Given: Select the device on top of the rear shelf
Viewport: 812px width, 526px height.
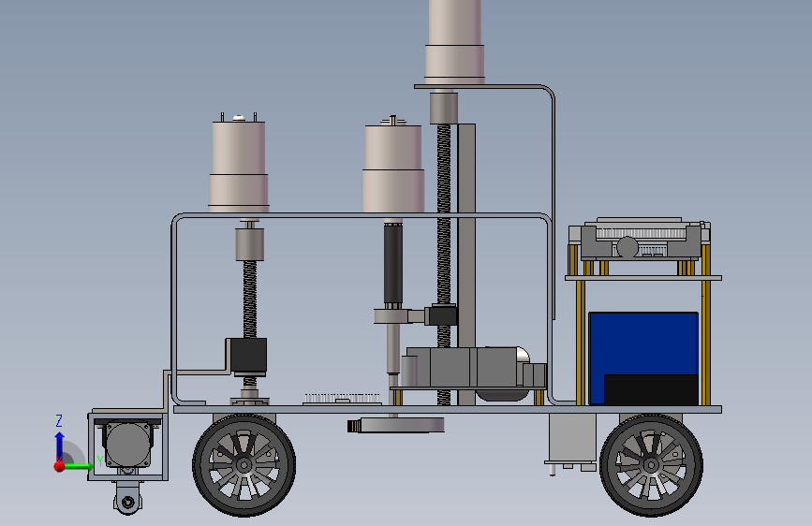Looking at the screenshot, I should [640, 238].
